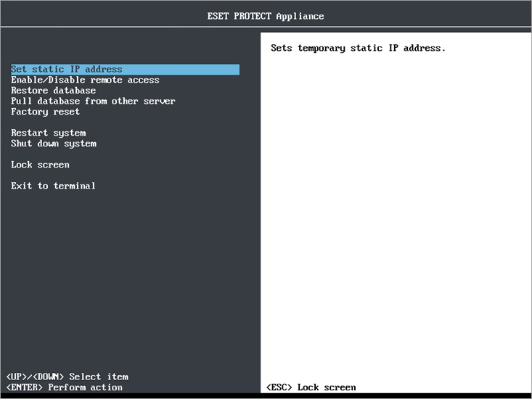Select Shut down system entry
The height and width of the screenshot is (399, 532).
(54, 144)
